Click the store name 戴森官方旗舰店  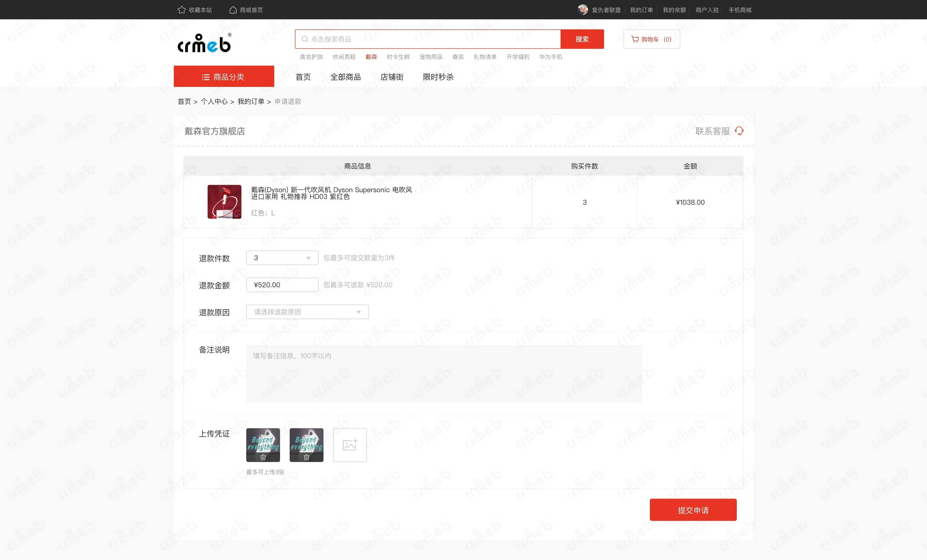214,131
